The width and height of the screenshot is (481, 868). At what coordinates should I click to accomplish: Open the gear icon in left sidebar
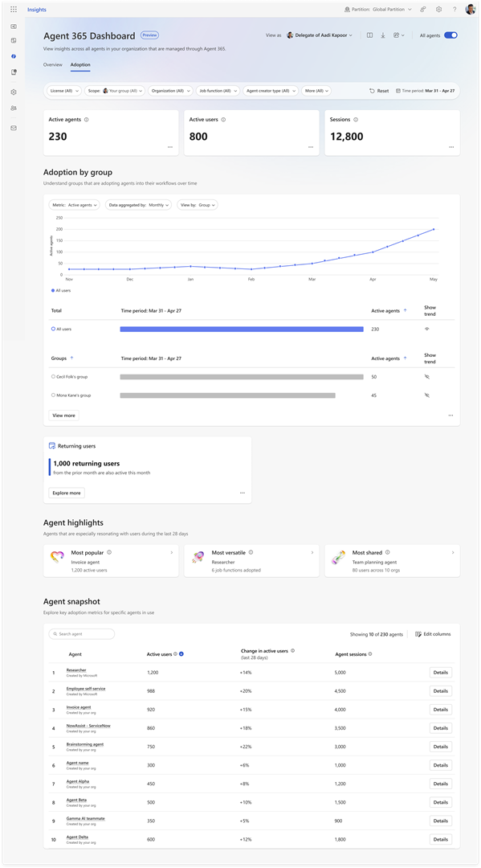pyautogui.click(x=14, y=92)
